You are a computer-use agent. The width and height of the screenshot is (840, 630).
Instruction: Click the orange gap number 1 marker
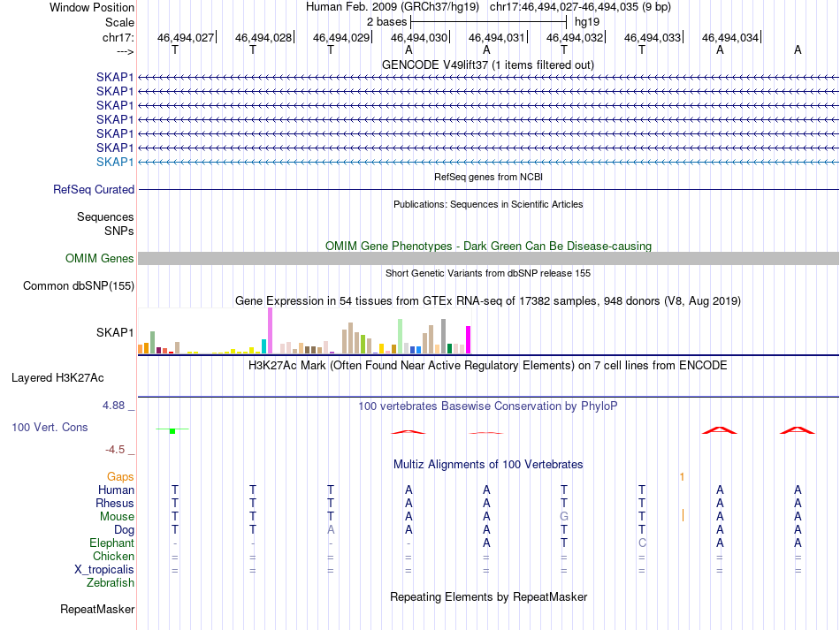tap(682, 476)
